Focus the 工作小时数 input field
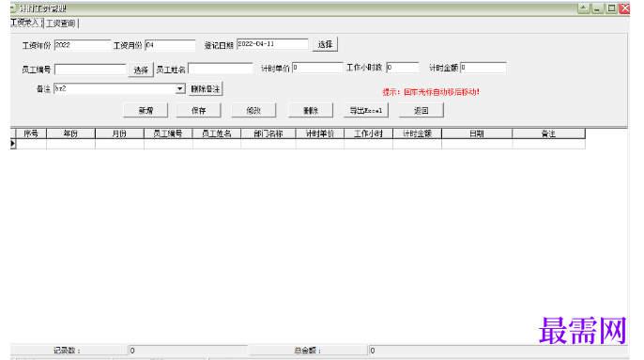The image size is (644, 360). (402, 67)
